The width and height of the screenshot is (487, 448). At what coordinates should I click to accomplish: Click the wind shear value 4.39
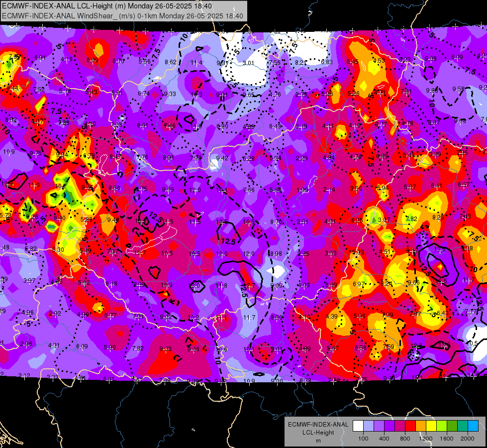pyautogui.click(x=332, y=317)
